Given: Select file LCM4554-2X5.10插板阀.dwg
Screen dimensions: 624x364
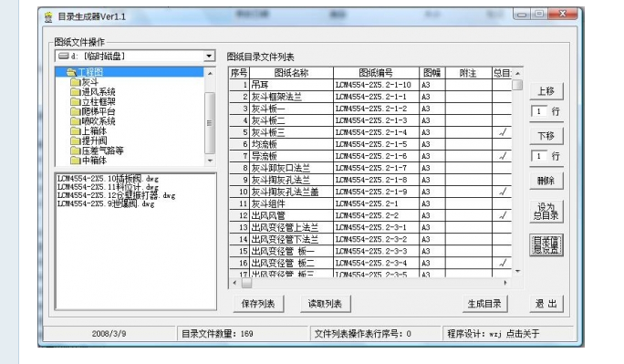Looking at the screenshot, I should point(108,179).
